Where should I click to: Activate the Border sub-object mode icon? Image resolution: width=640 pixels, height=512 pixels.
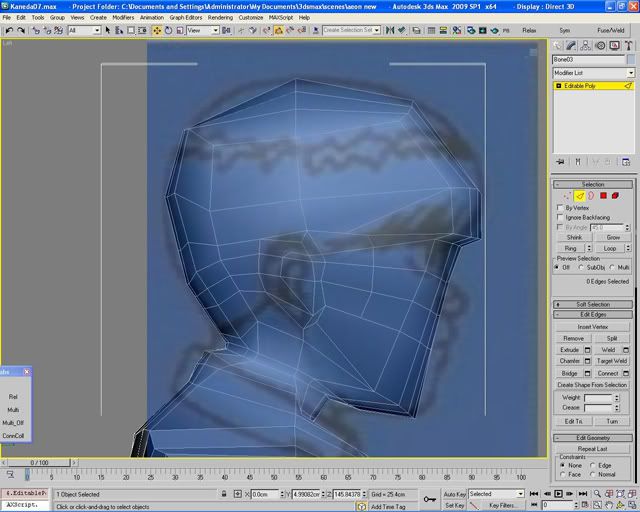pyautogui.click(x=591, y=196)
